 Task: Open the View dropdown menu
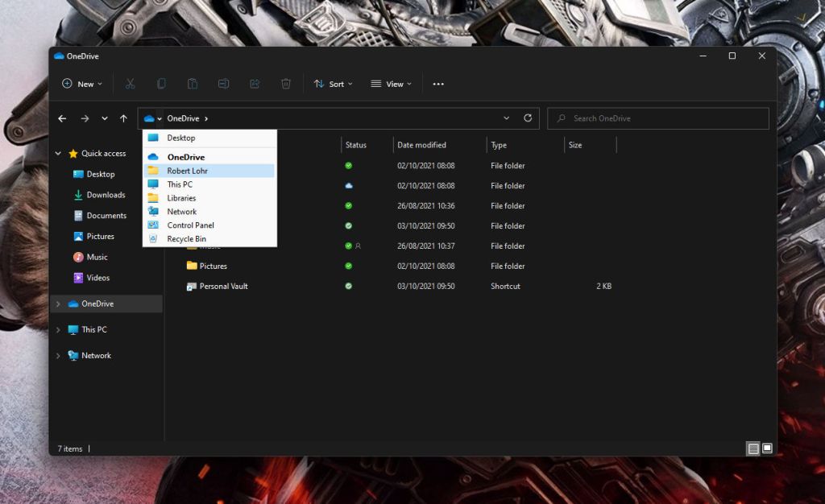click(391, 84)
